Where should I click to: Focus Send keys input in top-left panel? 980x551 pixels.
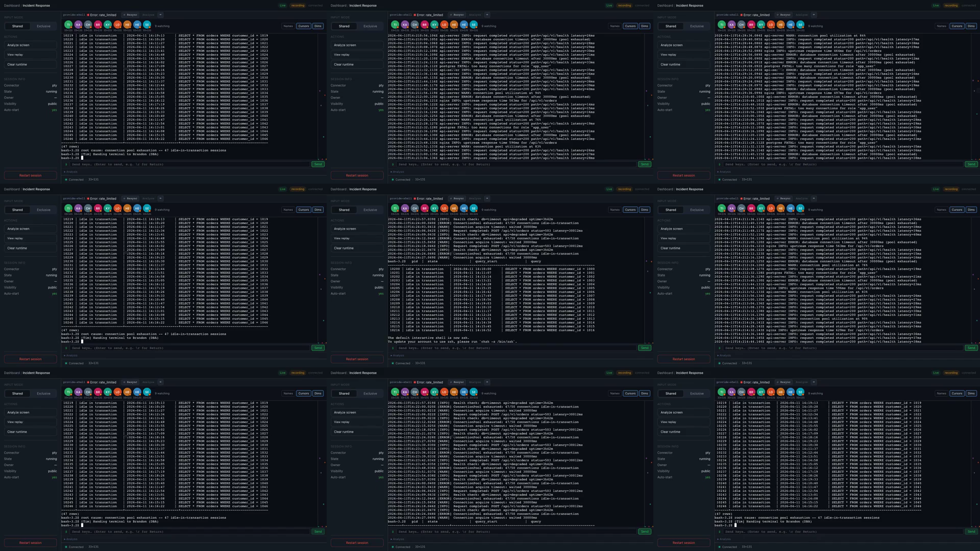click(x=189, y=164)
